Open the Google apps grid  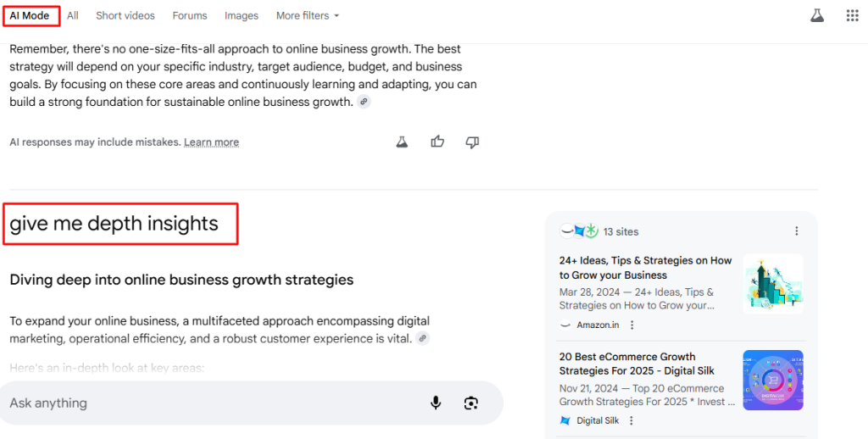click(853, 15)
